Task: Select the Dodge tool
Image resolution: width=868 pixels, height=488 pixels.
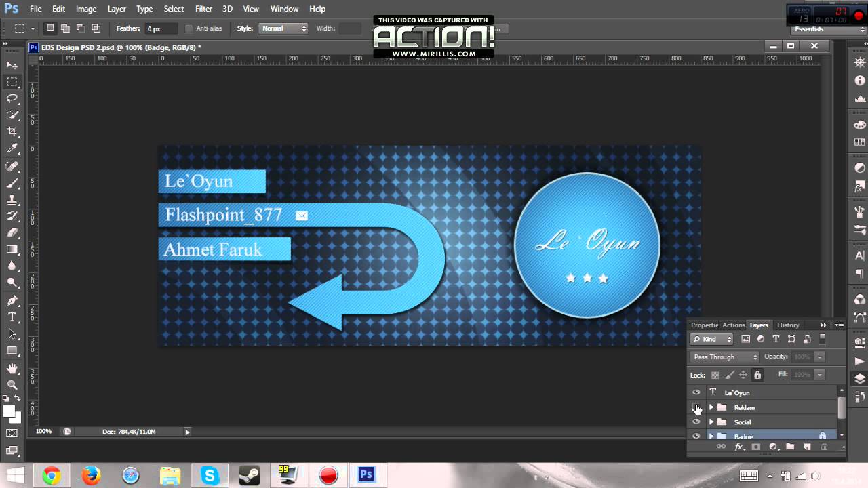Action: click(x=12, y=283)
